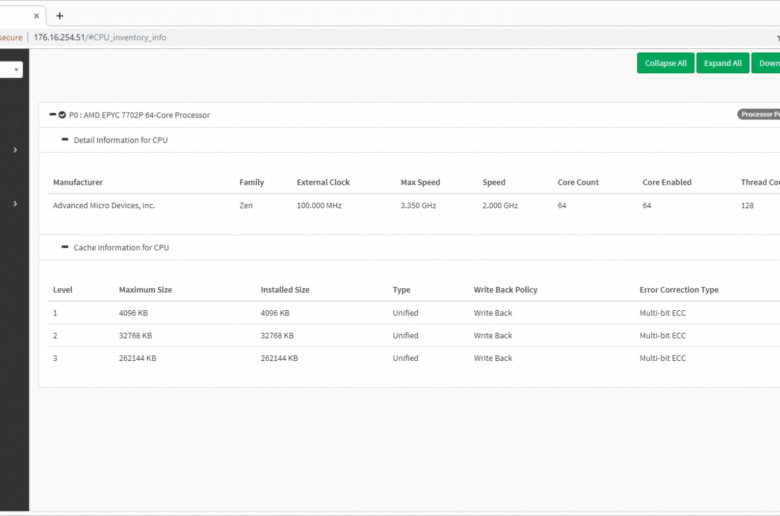Click the Collapse All button
Screen dimensions: 780x516
click(666, 63)
